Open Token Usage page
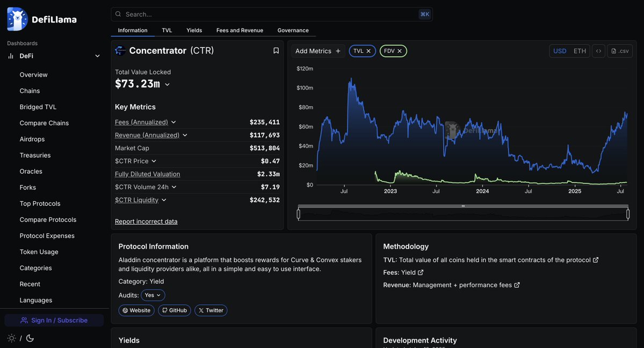Viewport: 644px width, 348px height. pyautogui.click(x=39, y=252)
